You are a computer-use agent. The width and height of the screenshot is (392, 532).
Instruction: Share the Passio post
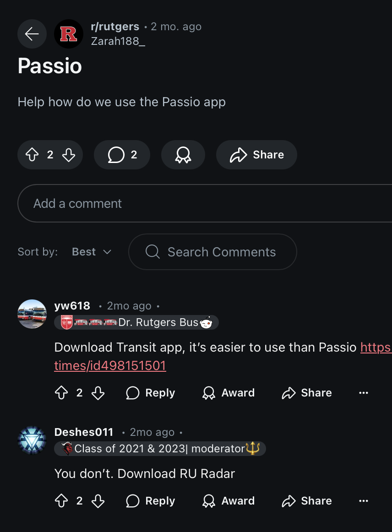pyautogui.click(x=256, y=155)
